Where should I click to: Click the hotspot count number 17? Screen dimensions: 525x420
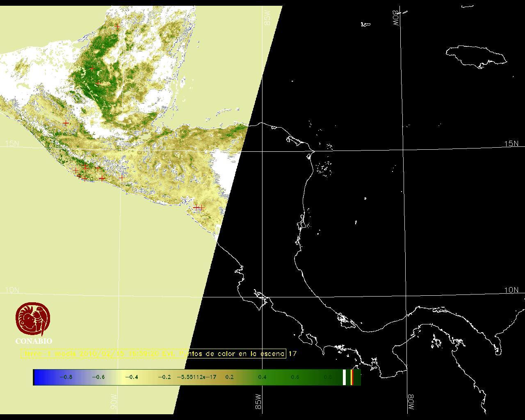tap(292, 354)
